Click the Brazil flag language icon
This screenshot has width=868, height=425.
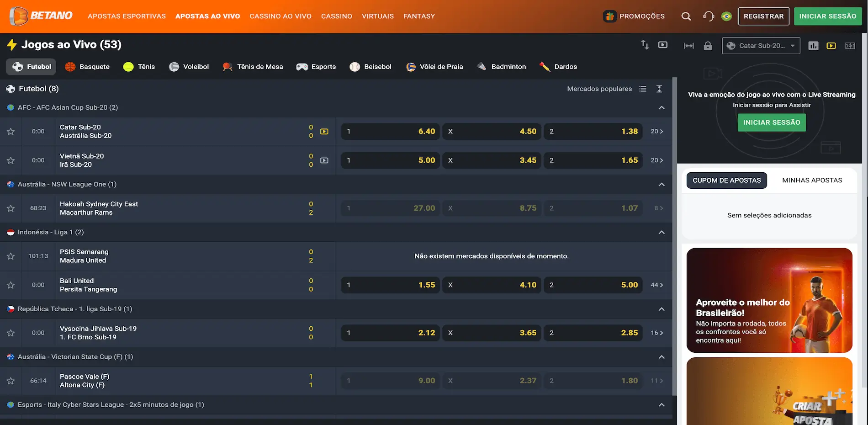tap(726, 16)
